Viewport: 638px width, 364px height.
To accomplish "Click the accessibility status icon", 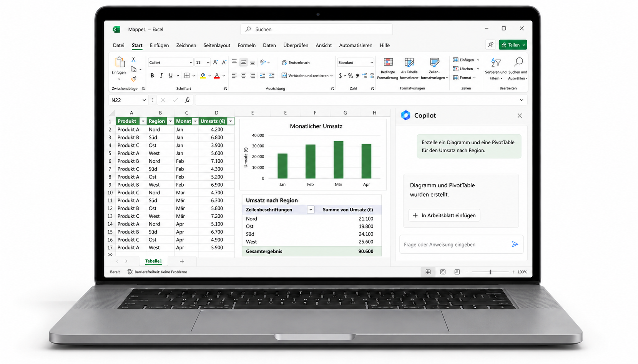I will point(130,272).
